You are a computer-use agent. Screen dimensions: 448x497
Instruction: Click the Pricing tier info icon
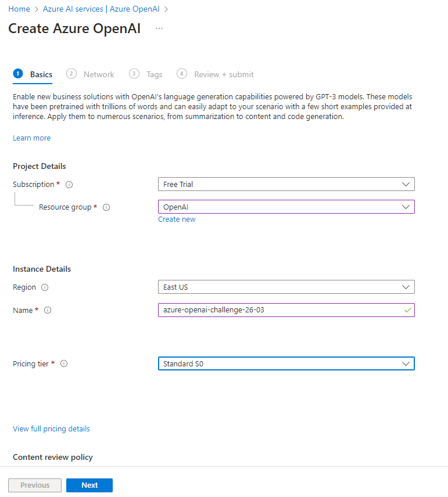[x=64, y=363]
